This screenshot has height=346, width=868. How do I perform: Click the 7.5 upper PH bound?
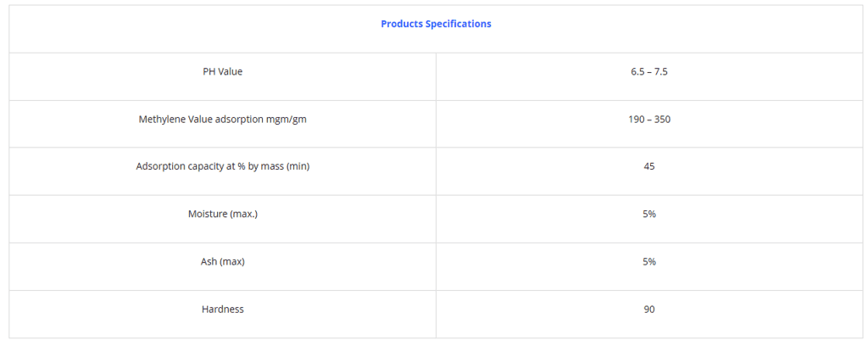[x=661, y=72]
